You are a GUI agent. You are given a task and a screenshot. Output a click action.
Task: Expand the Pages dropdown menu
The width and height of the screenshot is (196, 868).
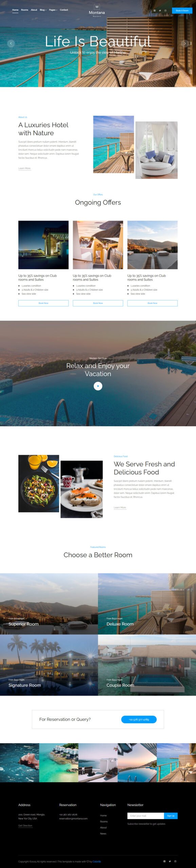click(53, 10)
